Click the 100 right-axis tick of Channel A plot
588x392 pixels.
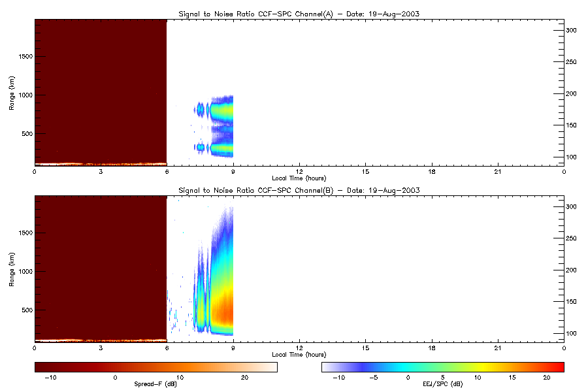click(x=571, y=157)
